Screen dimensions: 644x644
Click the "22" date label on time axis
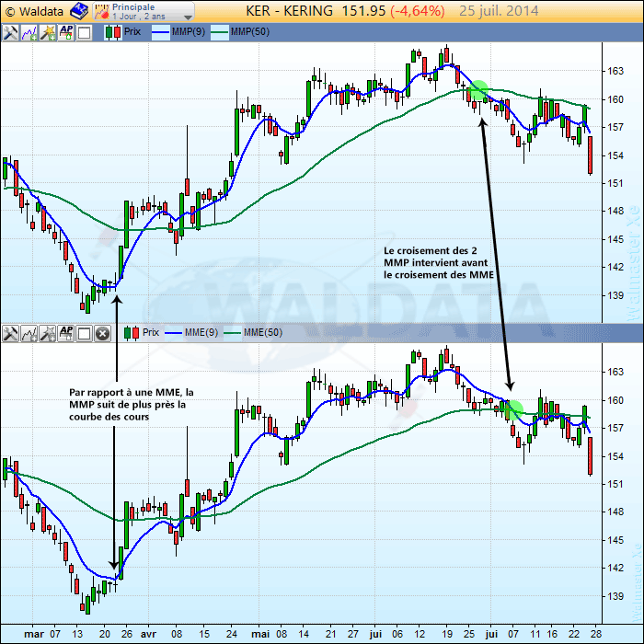(574, 634)
